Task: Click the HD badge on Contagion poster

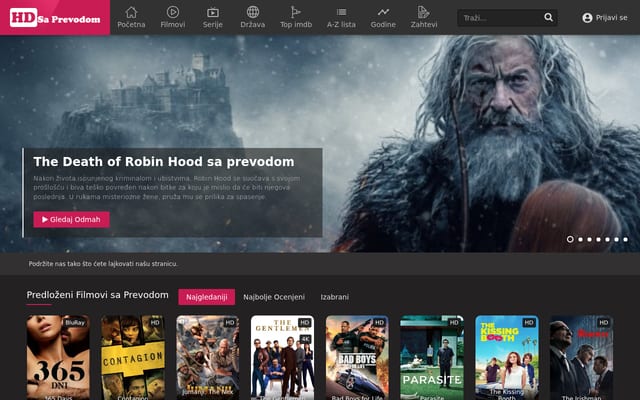Action: tap(155, 323)
